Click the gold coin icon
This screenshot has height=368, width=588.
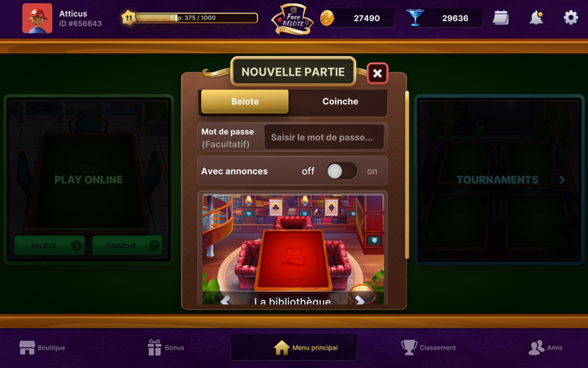point(327,18)
